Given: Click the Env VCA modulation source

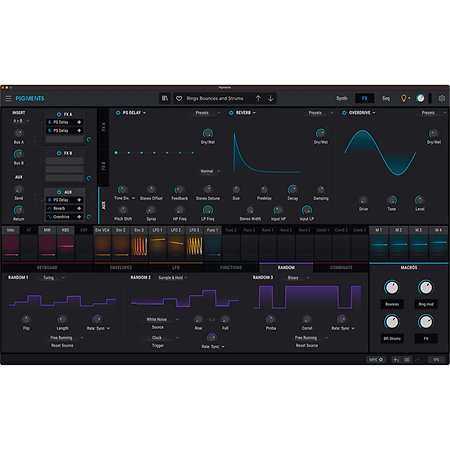Looking at the screenshot, I should coord(102,244).
